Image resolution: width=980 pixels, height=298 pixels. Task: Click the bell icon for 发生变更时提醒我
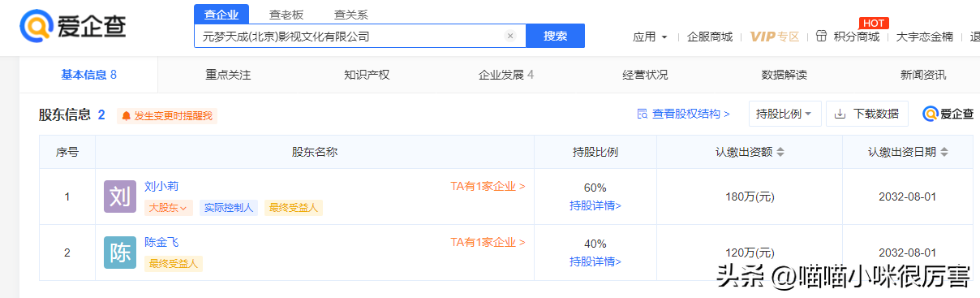pos(126,116)
